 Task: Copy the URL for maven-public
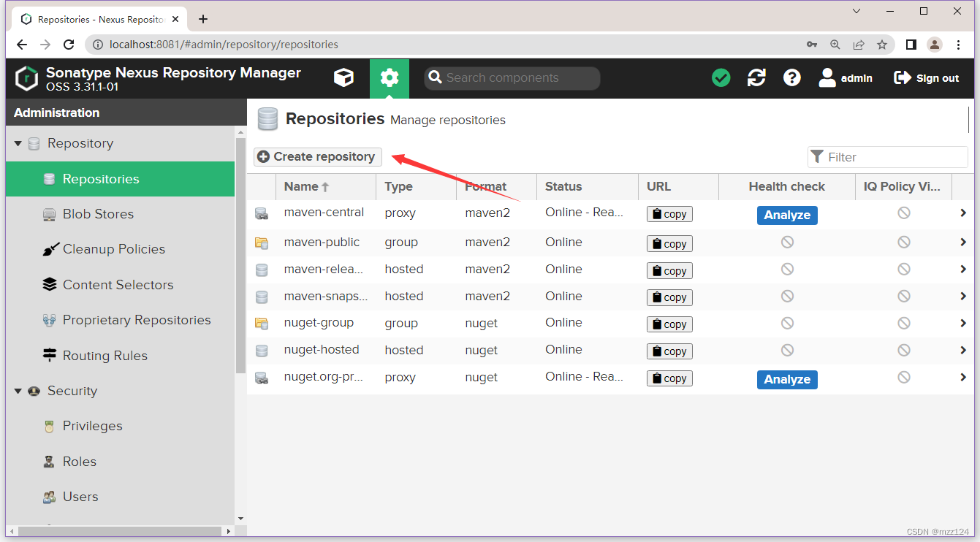tap(669, 243)
